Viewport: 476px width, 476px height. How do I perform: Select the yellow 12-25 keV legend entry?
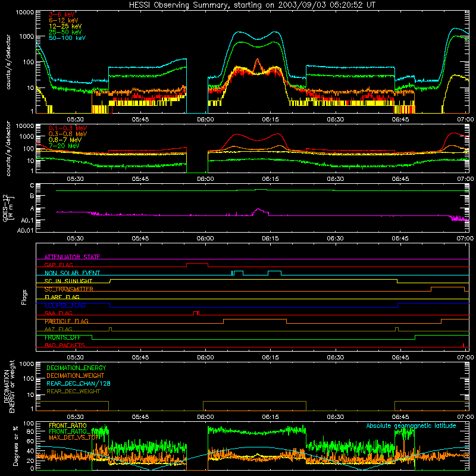[x=65, y=26]
